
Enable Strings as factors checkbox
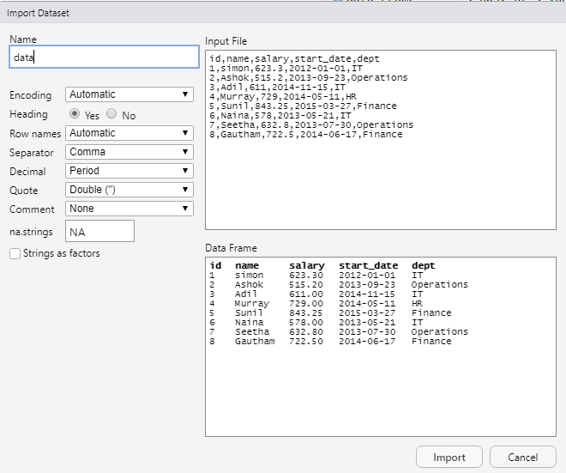(15, 253)
